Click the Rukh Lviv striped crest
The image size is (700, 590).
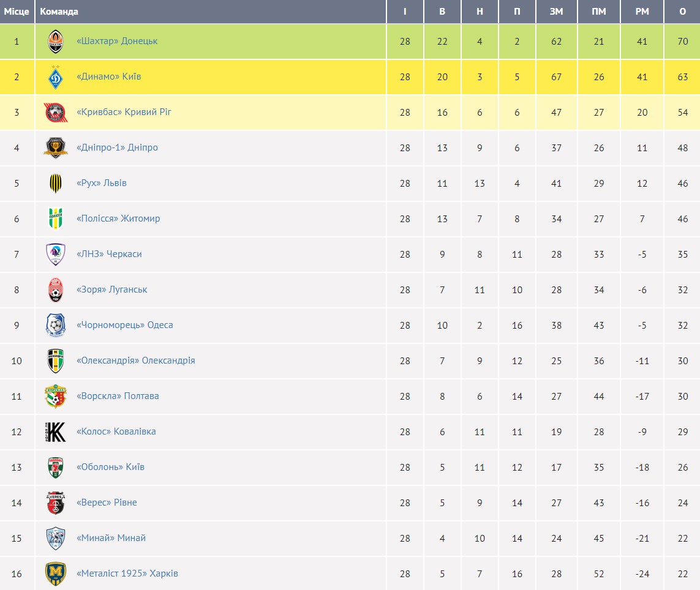[56, 184]
